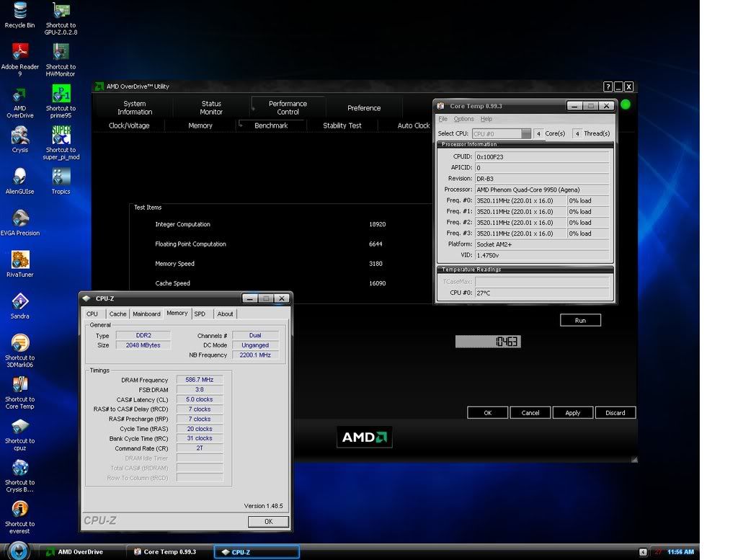
Task: Click the Cache Speed score 16090
Action: click(x=378, y=284)
